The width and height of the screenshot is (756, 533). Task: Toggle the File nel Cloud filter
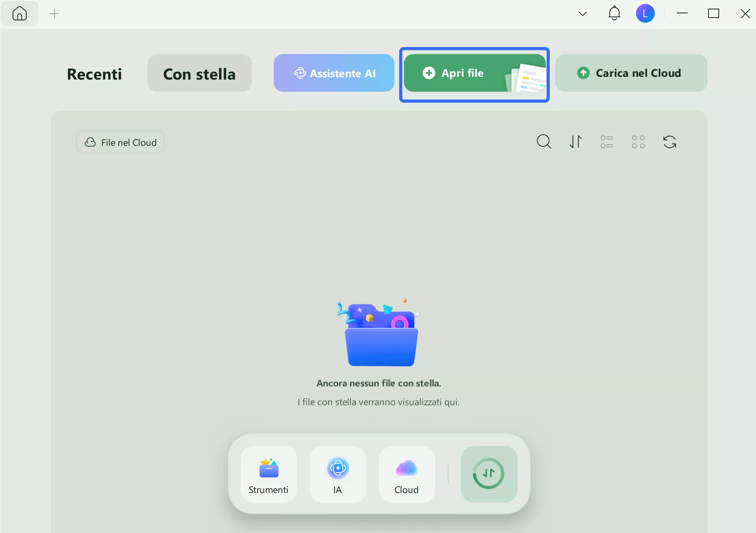(x=120, y=142)
